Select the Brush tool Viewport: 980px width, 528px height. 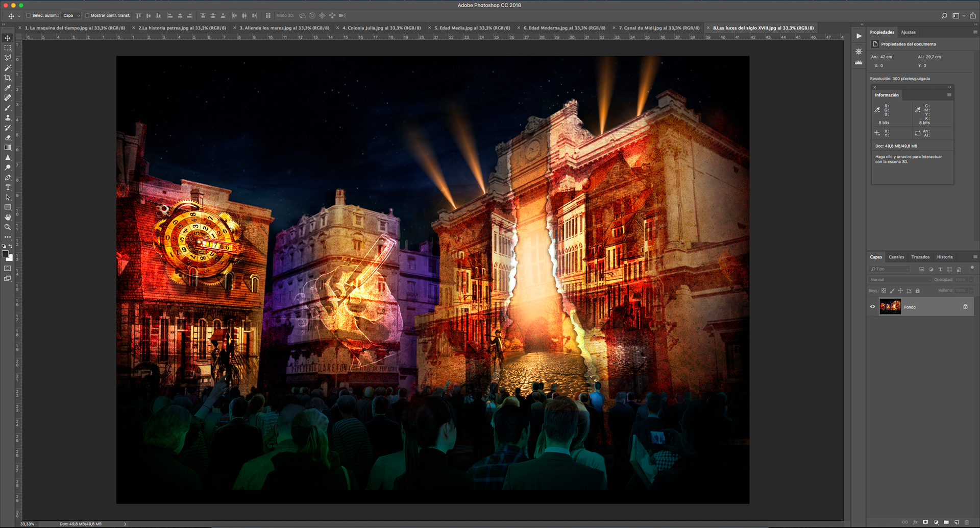click(x=8, y=108)
